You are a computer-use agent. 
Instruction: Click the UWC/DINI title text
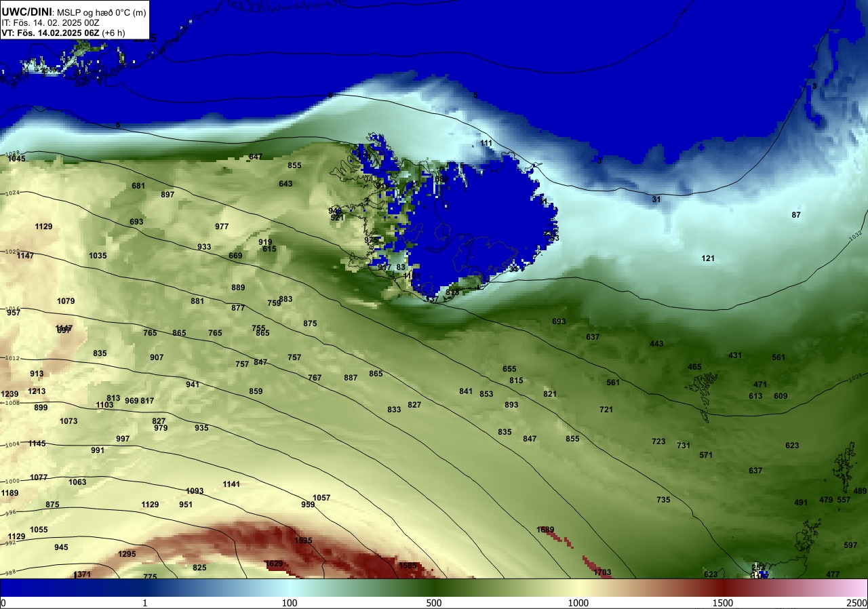click(27, 12)
